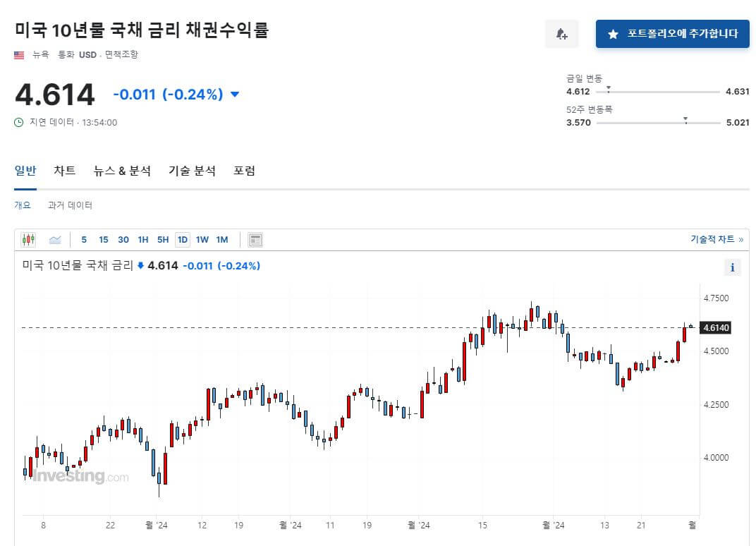The image size is (756, 546).
Task: Open the chart info tooltip via the i icon
Action: [733, 267]
